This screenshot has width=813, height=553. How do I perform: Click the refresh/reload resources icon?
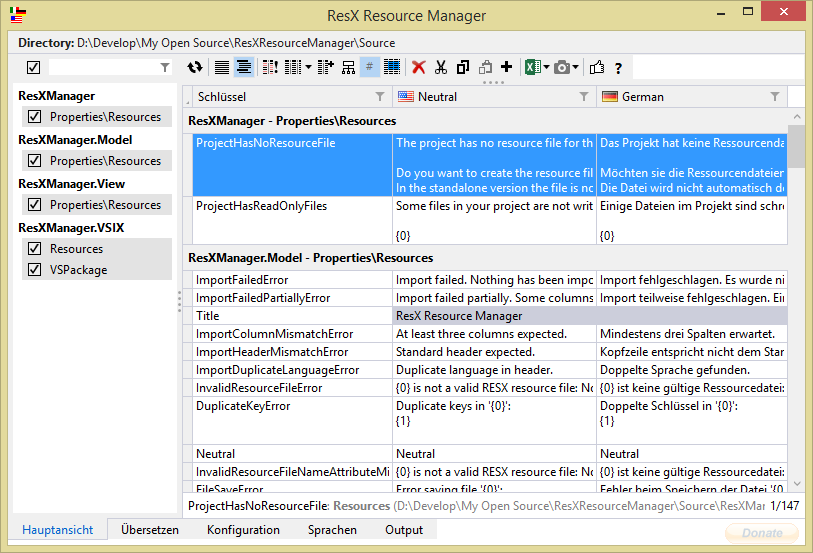[195, 67]
